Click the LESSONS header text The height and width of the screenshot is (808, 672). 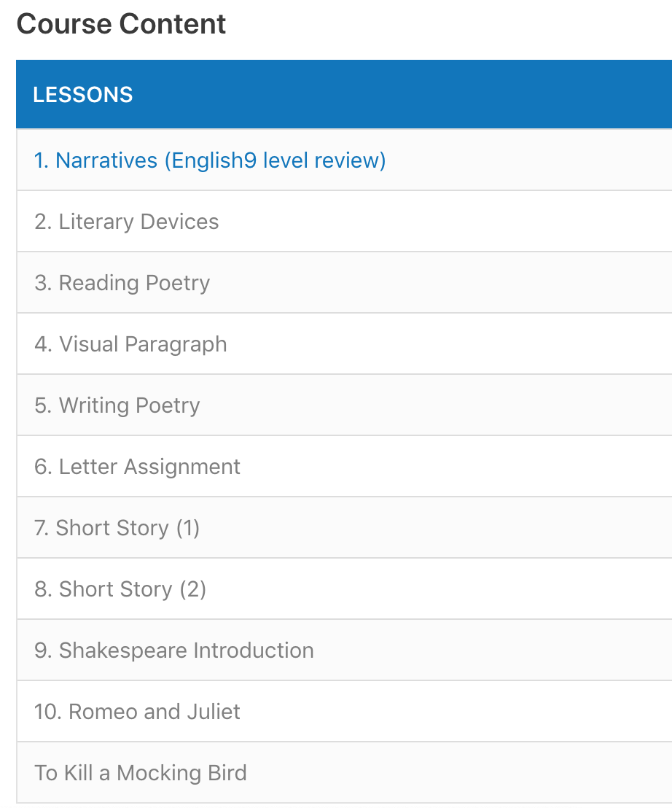83,95
